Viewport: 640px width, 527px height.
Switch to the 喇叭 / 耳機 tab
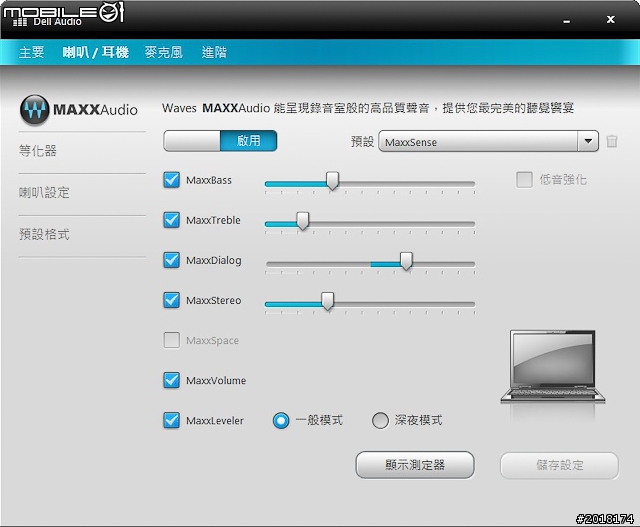pos(96,52)
